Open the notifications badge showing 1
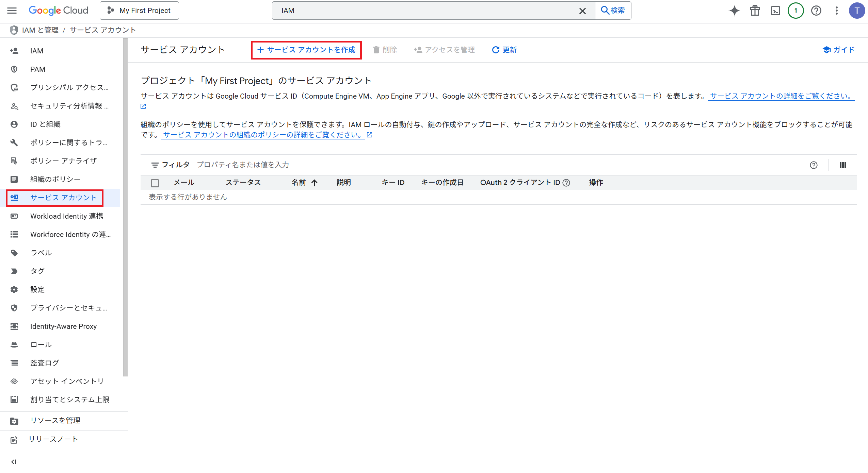Viewport: 868px width, 473px height. pyautogui.click(x=795, y=11)
